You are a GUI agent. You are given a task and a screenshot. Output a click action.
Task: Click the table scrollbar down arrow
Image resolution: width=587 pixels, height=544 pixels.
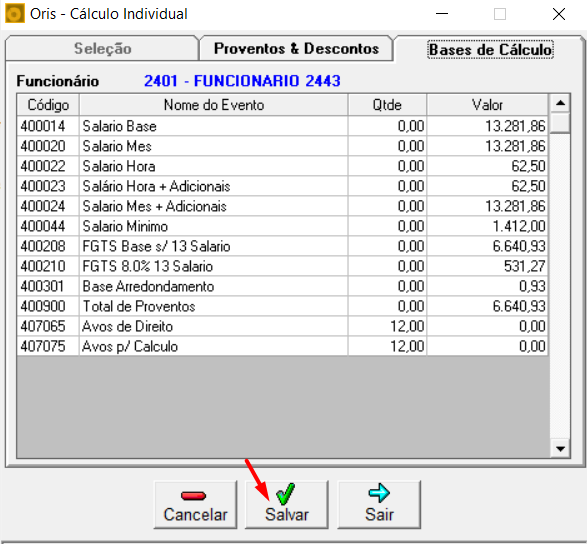tap(560, 448)
